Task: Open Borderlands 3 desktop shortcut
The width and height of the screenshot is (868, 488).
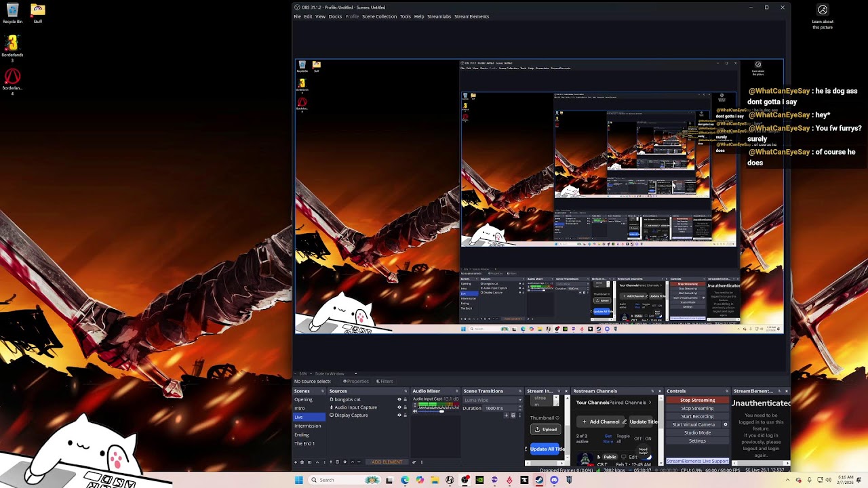Action: point(12,47)
